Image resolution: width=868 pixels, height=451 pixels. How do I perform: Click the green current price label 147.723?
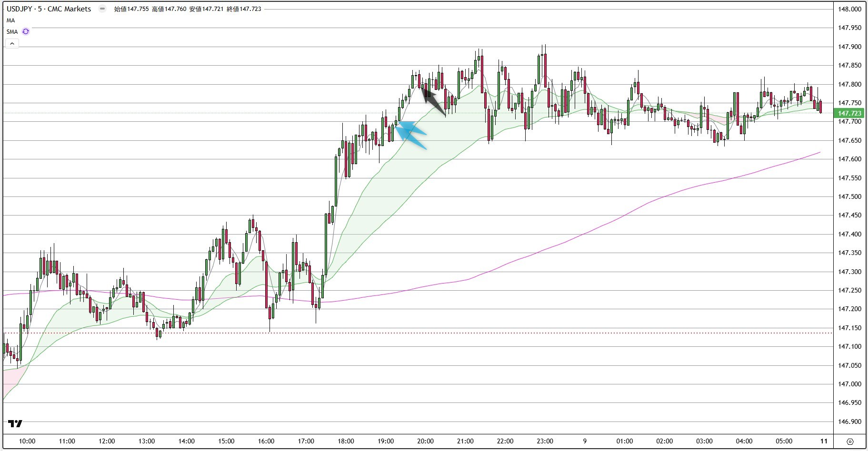tap(850, 113)
